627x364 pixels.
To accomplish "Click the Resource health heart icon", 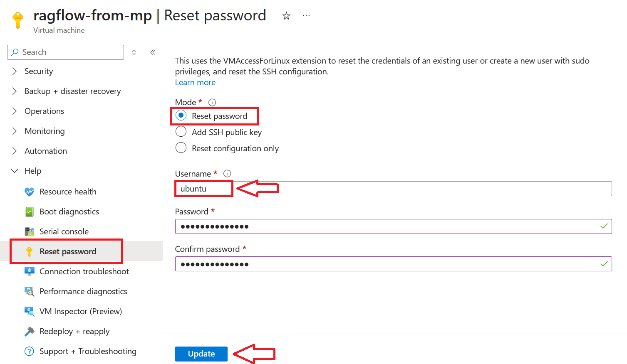I will click(29, 192).
